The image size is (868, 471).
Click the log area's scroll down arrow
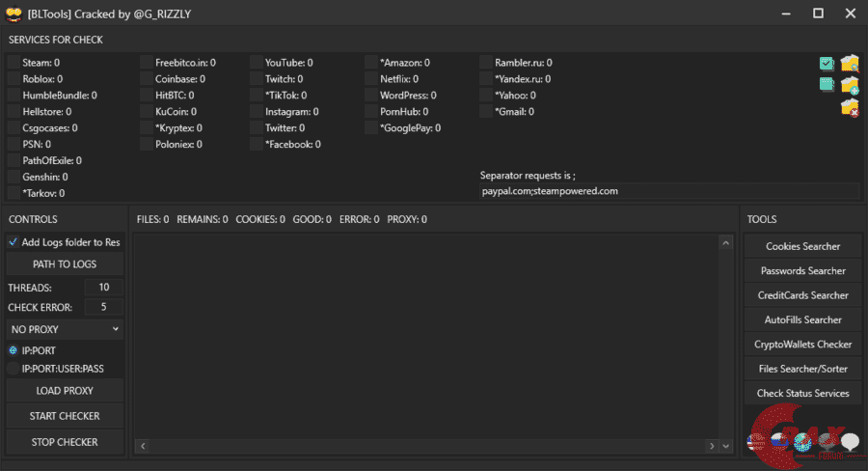point(725,446)
